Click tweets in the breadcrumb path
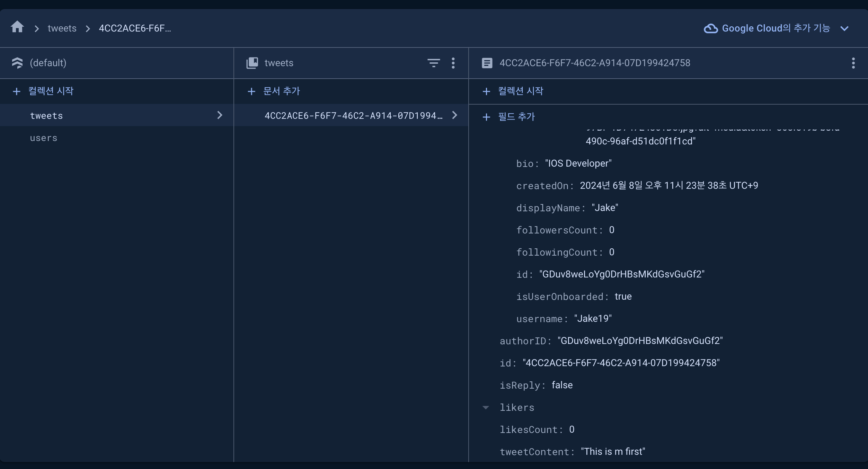The image size is (868, 469). point(62,28)
